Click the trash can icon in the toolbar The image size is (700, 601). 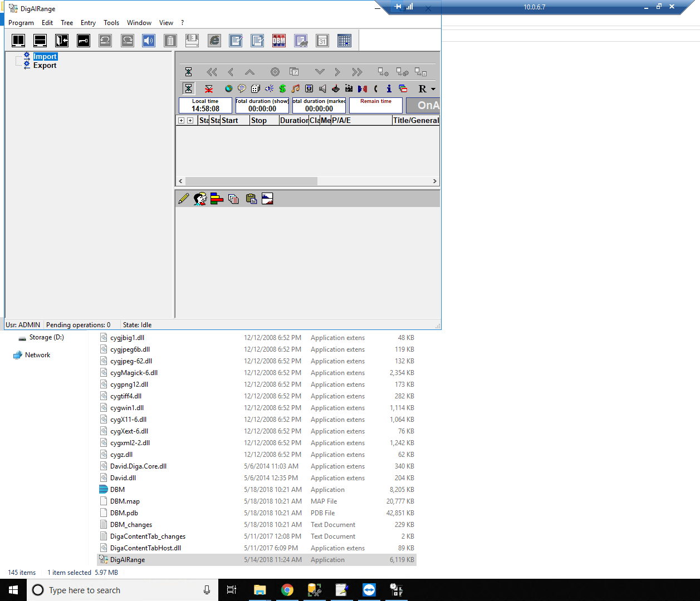coord(170,41)
